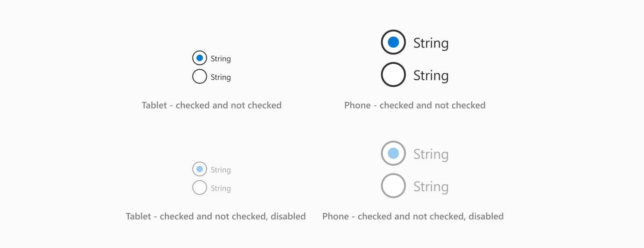Viewport: 644px width, 248px height.
Task: Click String label beside unchecked enabled Tablet radio
Action: click(x=221, y=77)
